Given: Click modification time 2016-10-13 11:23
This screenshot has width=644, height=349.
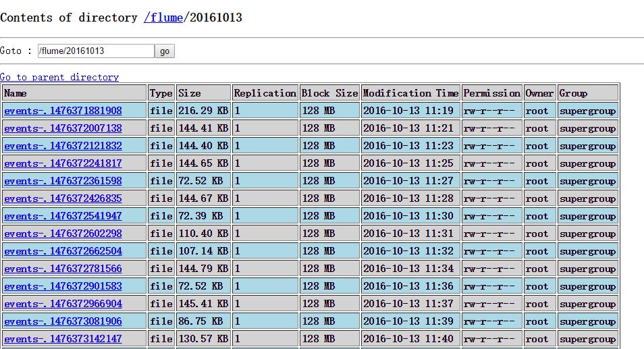Looking at the screenshot, I should point(410,146).
